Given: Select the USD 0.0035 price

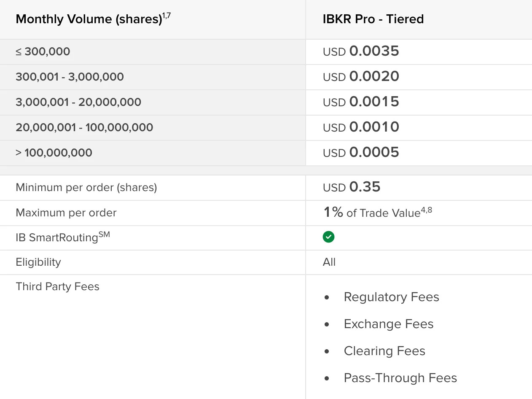Looking at the screenshot, I should pos(361,51).
